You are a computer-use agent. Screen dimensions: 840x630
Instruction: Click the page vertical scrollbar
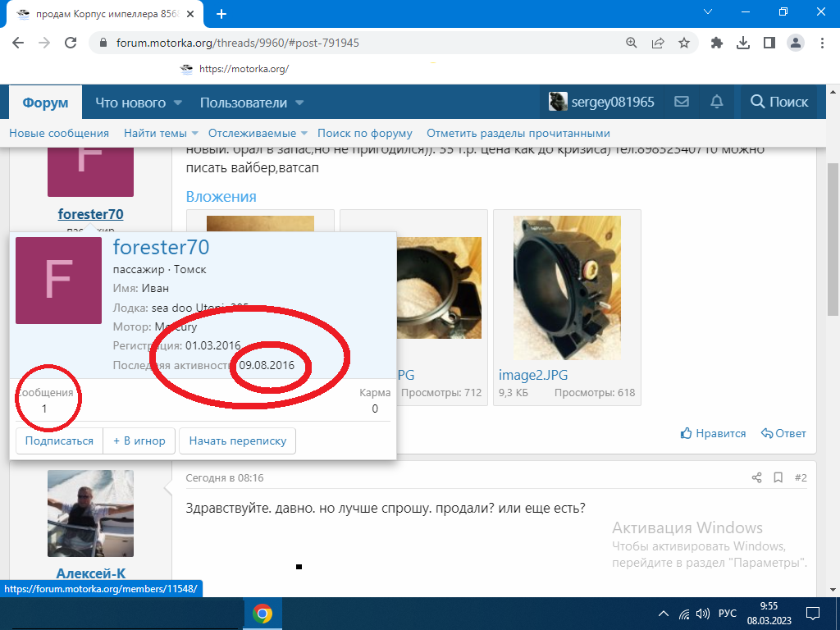833,239
